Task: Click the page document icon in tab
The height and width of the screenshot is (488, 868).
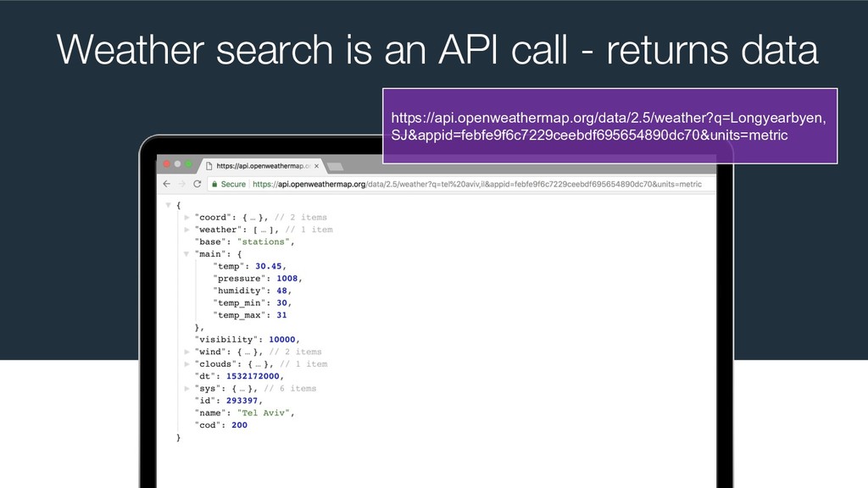Action: (209, 166)
